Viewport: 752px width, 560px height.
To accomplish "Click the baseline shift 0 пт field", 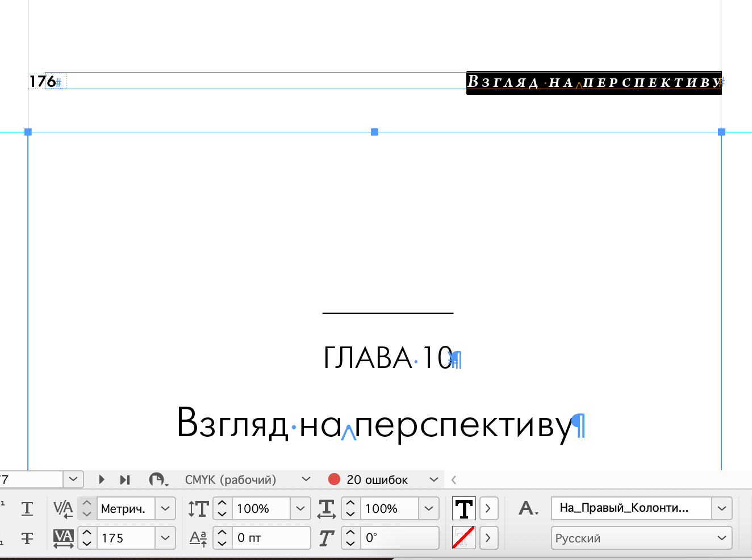I will 271,538.
